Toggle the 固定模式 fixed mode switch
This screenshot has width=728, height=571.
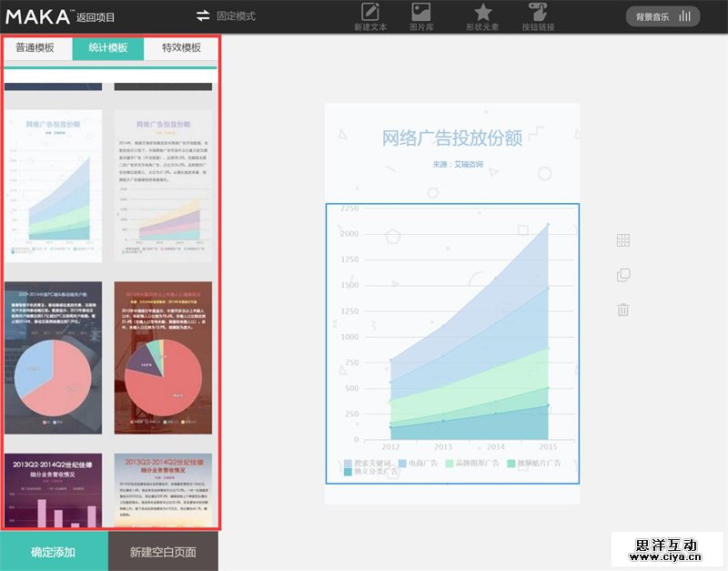click(x=204, y=16)
